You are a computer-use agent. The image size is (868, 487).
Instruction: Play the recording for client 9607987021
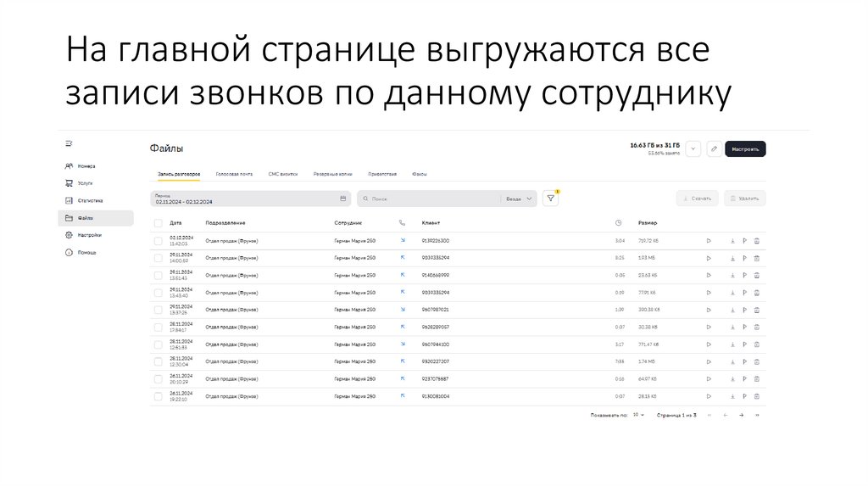[x=709, y=311]
